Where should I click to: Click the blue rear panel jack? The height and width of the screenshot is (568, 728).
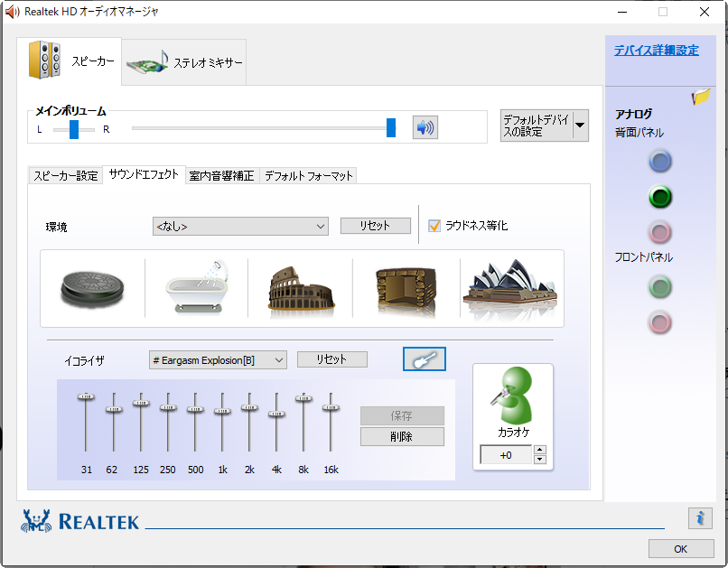coord(659,161)
